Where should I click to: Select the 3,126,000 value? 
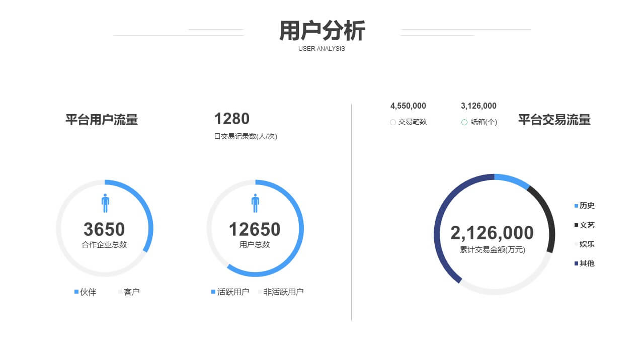coord(478,106)
